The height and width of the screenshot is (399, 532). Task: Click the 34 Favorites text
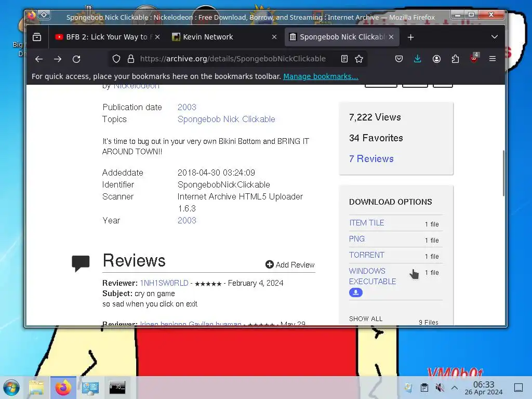[x=376, y=138]
